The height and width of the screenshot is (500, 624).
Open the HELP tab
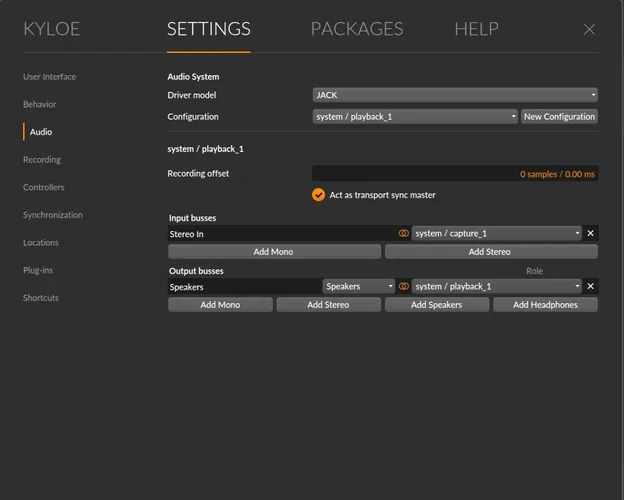(x=476, y=30)
